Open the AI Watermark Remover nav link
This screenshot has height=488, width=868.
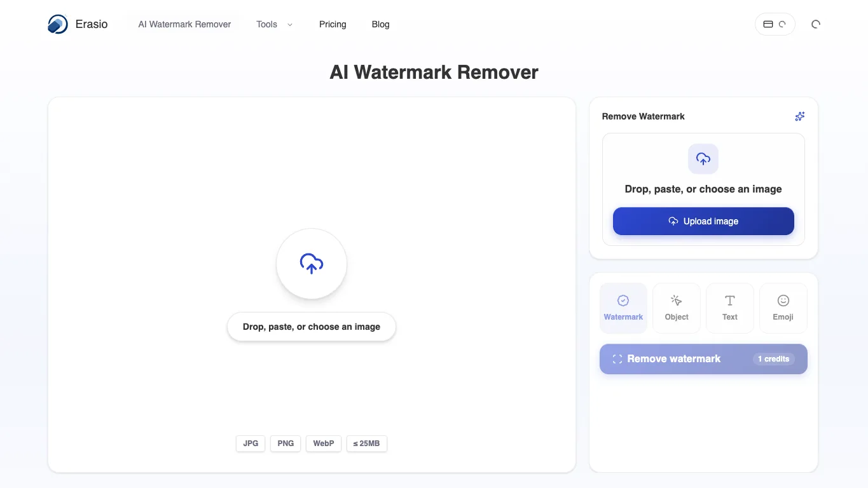click(184, 24)
